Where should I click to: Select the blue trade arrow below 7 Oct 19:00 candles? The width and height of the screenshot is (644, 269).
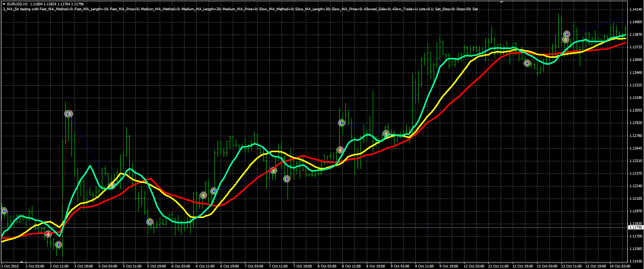[x=287, y=178]
